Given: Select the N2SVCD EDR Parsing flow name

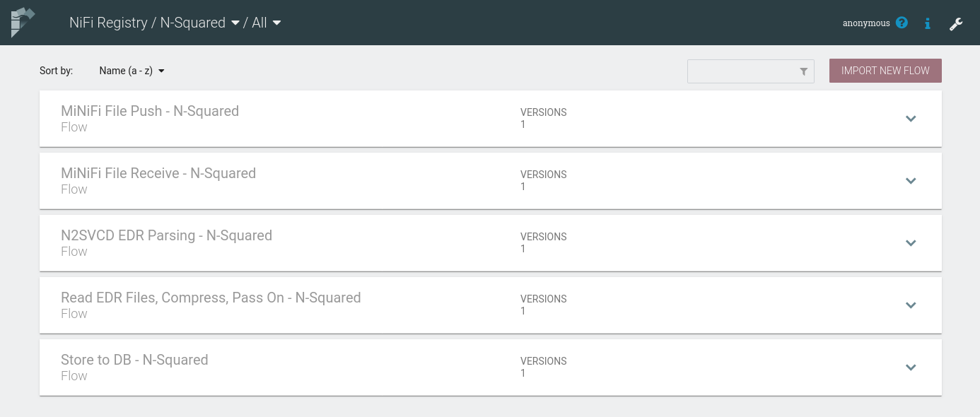Looking at the screenshot, I should click(166, 235).
